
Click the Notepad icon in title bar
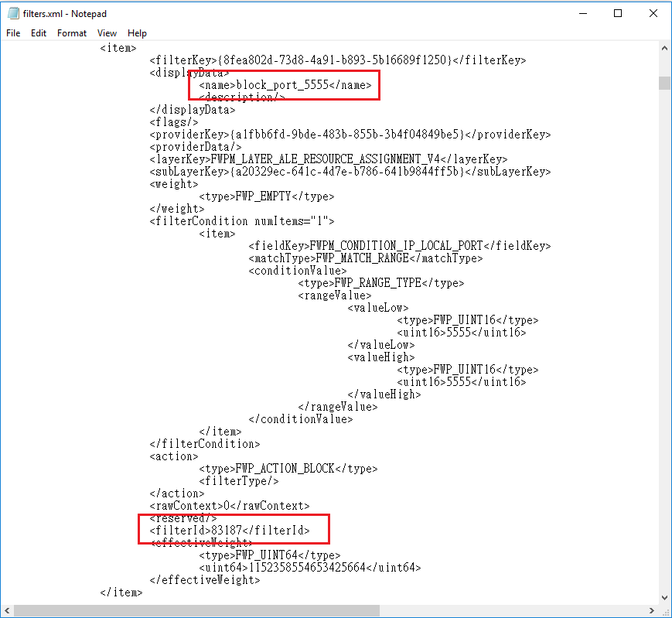(x=14, y=14)
